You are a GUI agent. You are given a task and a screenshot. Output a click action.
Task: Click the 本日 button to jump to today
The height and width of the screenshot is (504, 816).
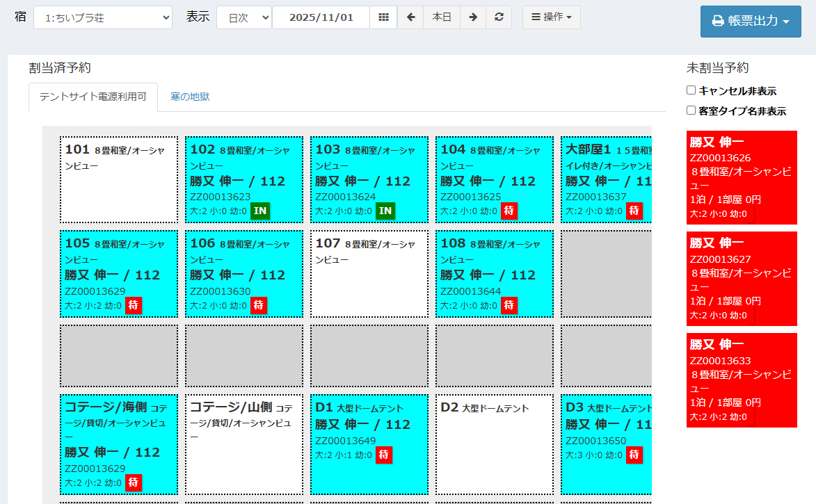click(441, 17)
